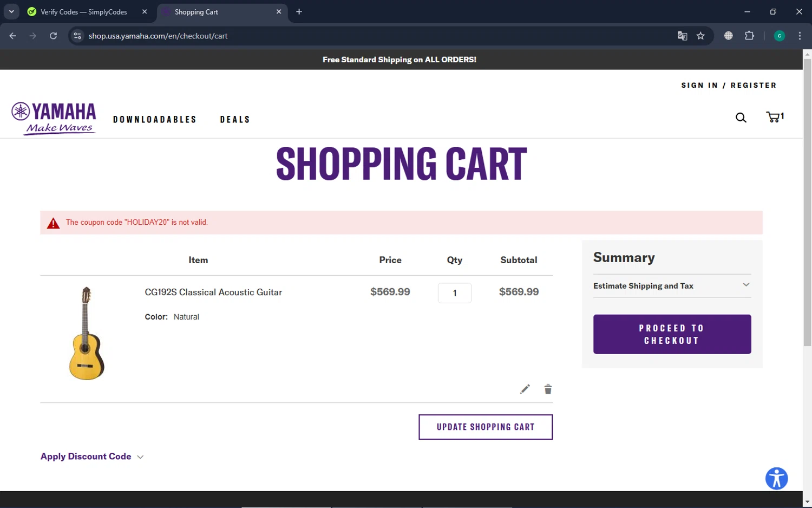
Task: Click the $569.99 price under Price column
Action: pyautogui.click(x=390, y=292)
